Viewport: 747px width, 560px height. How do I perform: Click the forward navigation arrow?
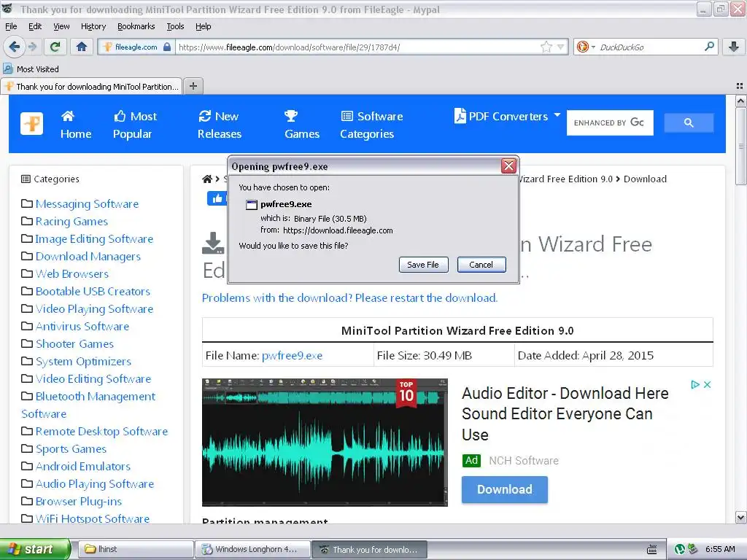click(x=32, y=47)
